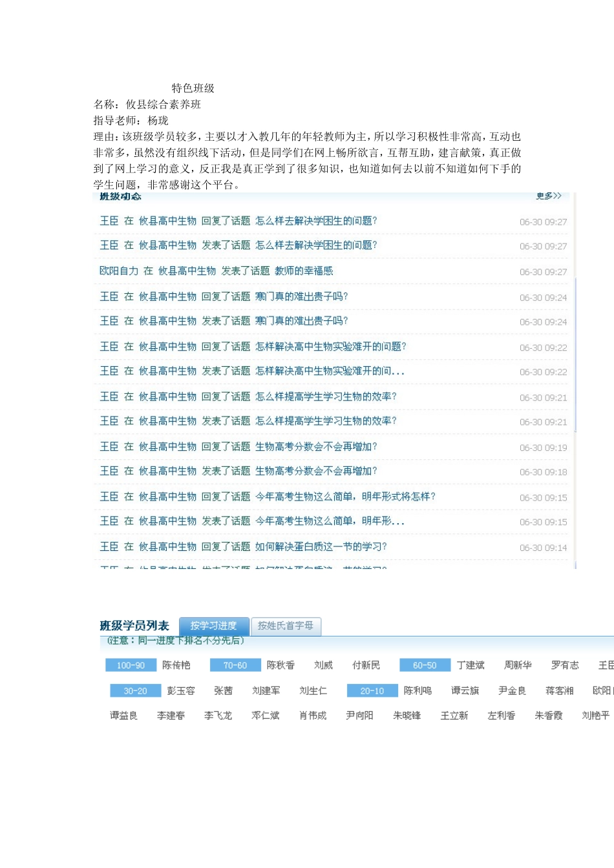
Task: Open topic 教师的幸福感
Action: [304, 271]
